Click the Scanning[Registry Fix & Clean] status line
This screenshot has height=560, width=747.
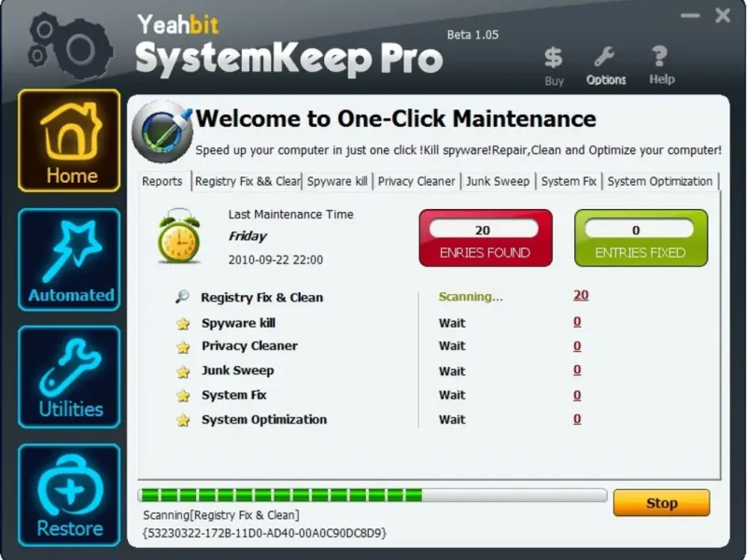point(221,515)
